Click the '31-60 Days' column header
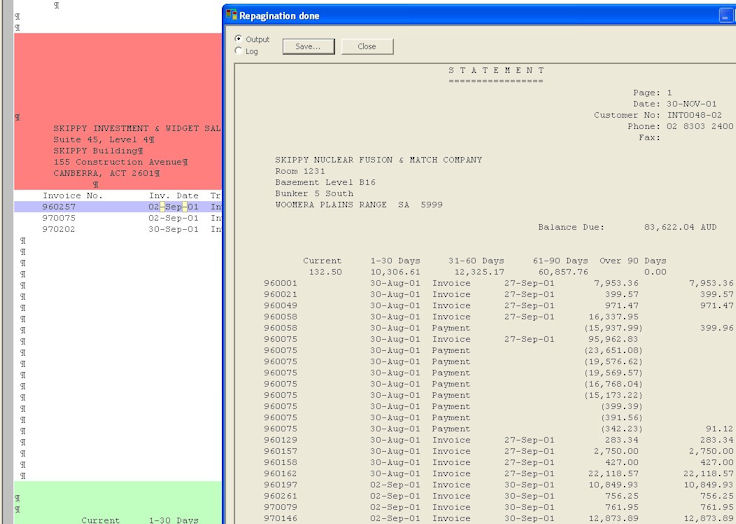The height and width of the screenshot is (524, 736). [476, 261]
